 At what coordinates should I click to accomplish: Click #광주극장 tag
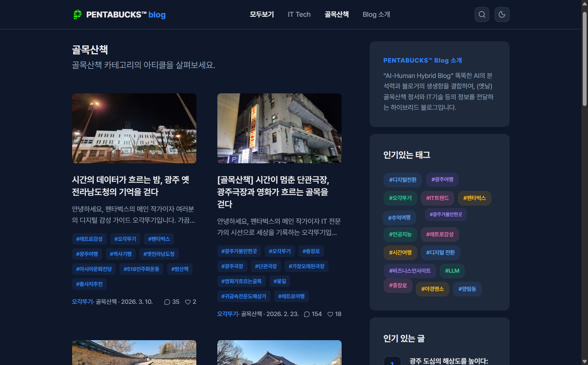point(232,266)
